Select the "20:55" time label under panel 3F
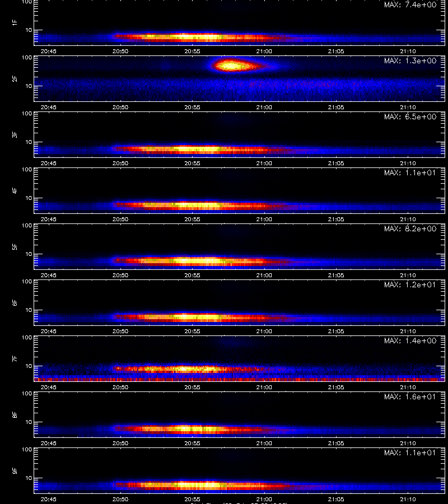The height and width of the screenshot is (504, 448). pos(192,164)
